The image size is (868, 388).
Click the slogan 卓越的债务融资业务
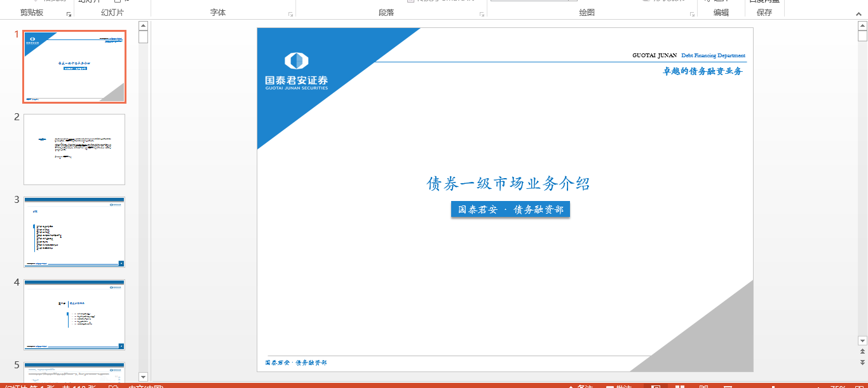703,71
